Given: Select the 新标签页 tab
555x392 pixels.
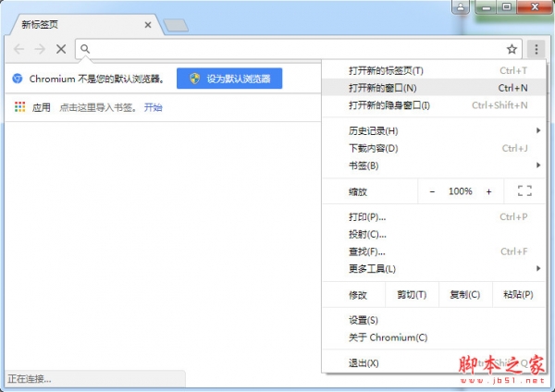Looking at the screenshot, I should [74, 22].
